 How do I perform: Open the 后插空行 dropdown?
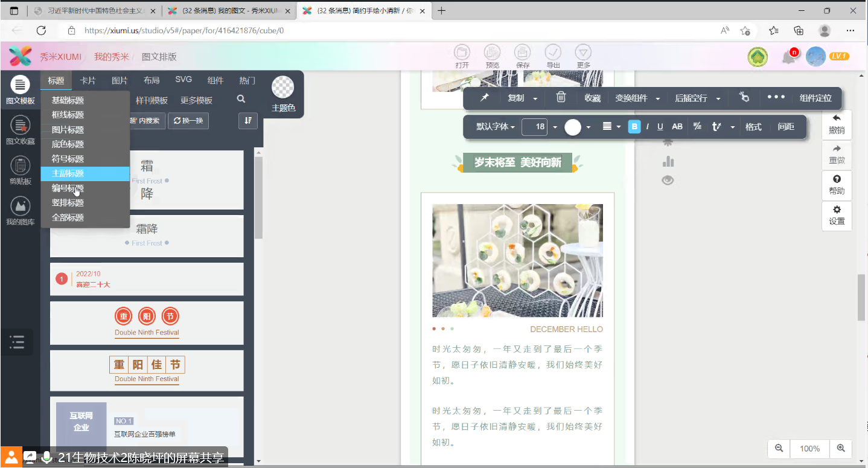(698, 98)
